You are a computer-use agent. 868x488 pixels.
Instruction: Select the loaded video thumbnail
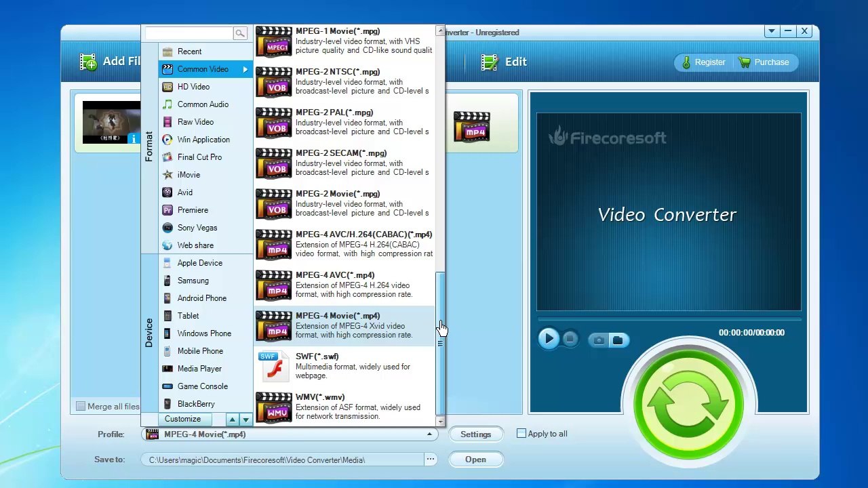click(x=111, y=122)
